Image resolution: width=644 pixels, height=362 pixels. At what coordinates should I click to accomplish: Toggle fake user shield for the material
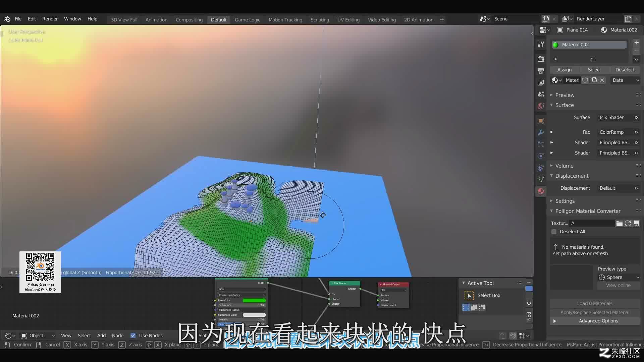pos(585,80)
